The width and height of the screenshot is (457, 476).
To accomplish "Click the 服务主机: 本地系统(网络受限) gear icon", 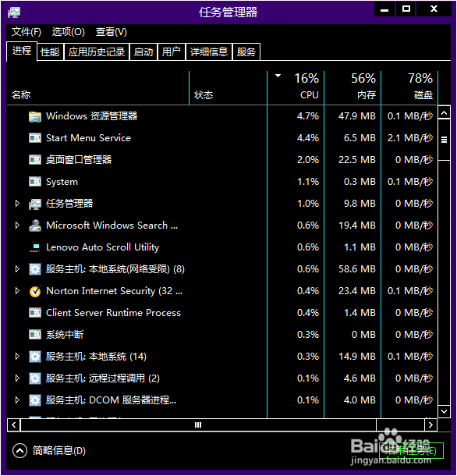I will coord(35,269).
